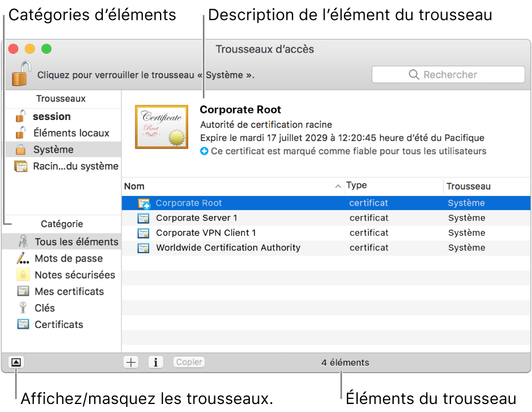Click the Système keychain lock icon
The image size is (532, 412).
(x=21, y=149)
